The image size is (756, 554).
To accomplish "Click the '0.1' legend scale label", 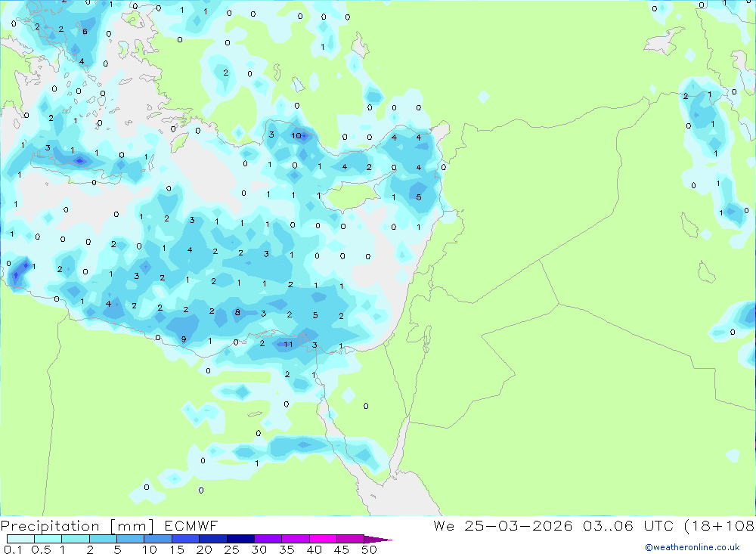I will pyautogui.click(x=13, y=549).
